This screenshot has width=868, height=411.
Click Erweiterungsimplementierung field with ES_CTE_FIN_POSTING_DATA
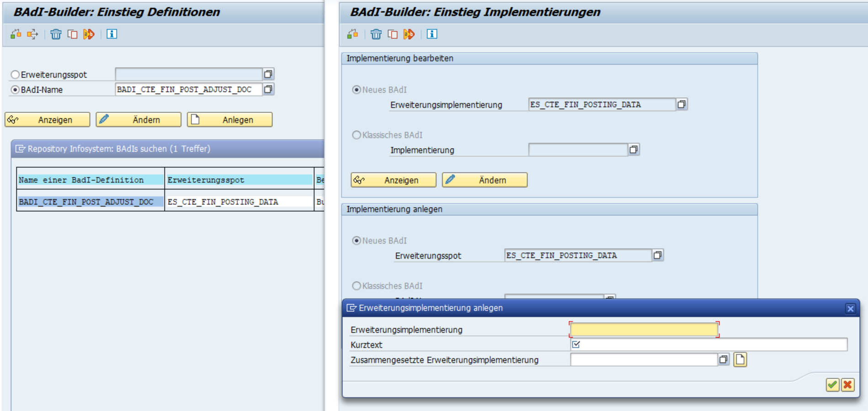click(x=602, y=104)
